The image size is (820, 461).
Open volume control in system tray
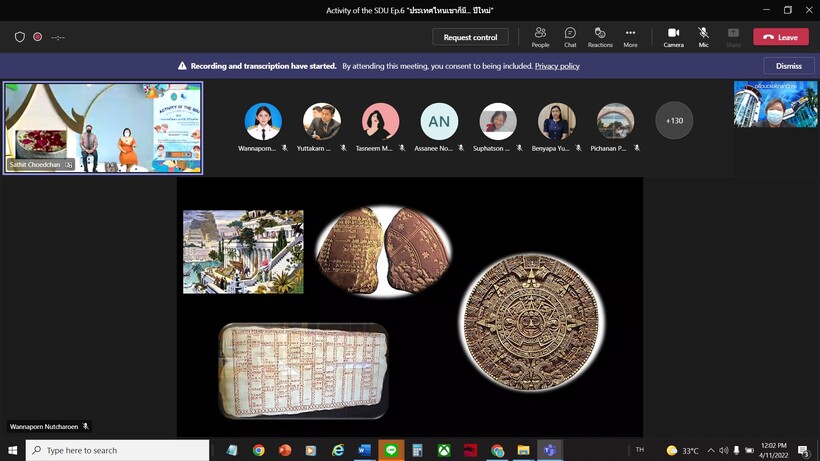click(724, 450)
